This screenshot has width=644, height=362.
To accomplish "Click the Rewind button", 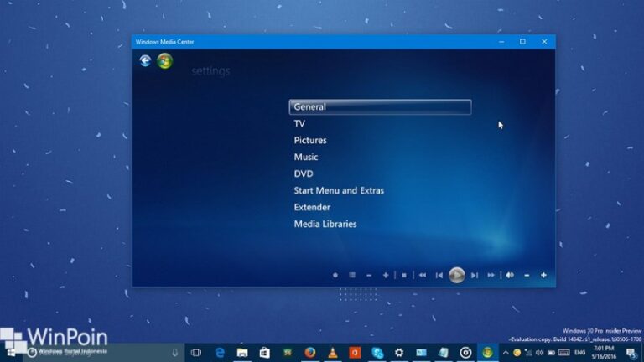I will 423,275.
